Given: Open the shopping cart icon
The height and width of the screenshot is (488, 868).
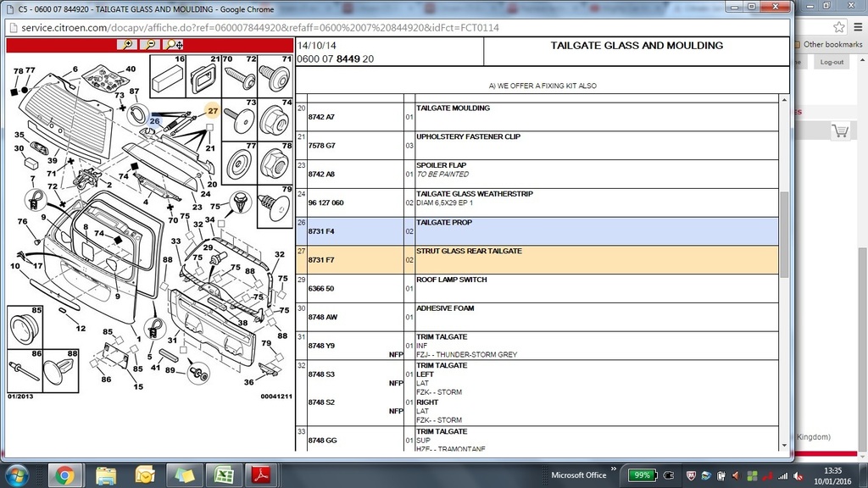Looking at the screenshot, I should 840,131.
